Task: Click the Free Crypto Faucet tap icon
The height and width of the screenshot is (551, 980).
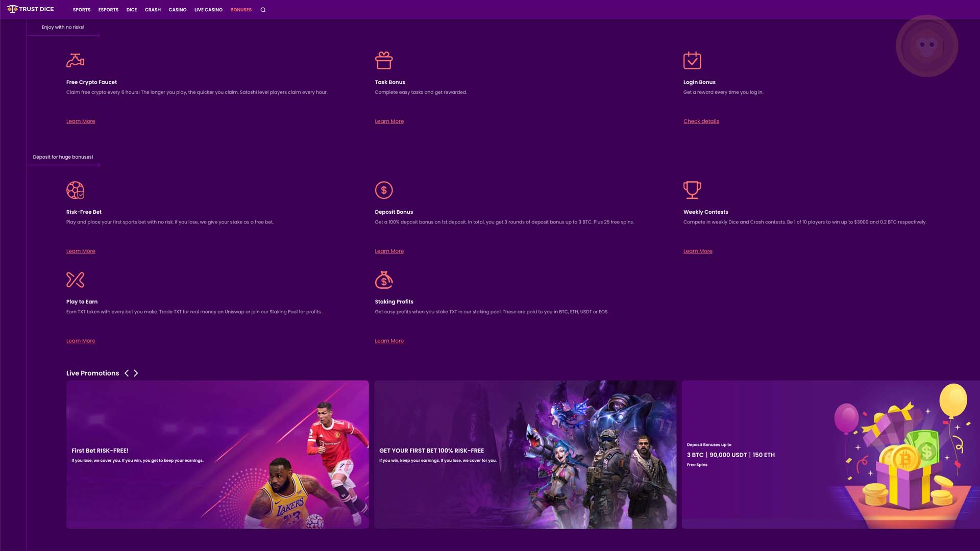Action: click(75, 60)
